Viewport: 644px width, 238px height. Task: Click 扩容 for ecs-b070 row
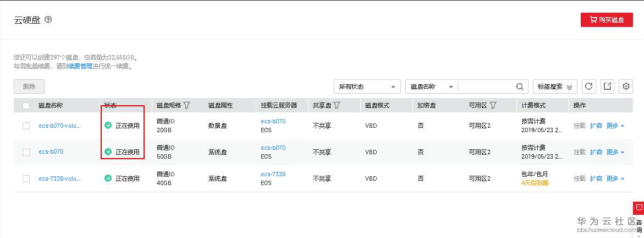[x=596, y=152]
